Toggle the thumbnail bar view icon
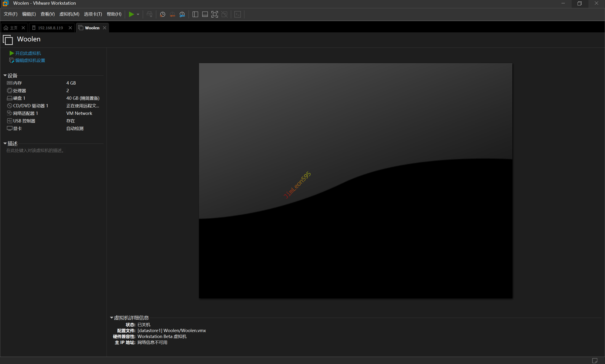Screen dimensions: 605x364 tap(205, 14)
